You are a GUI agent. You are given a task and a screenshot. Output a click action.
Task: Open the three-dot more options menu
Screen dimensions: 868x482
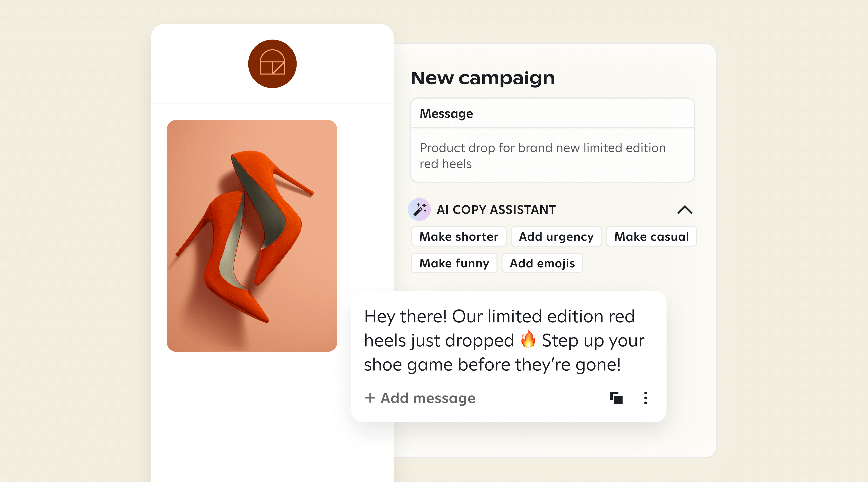pos(645,398)
